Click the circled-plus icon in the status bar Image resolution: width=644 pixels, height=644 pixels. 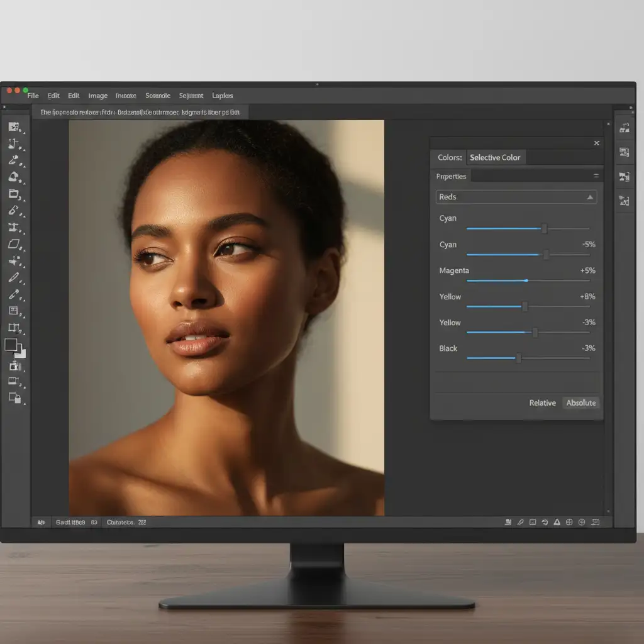[x=582, y=522]
